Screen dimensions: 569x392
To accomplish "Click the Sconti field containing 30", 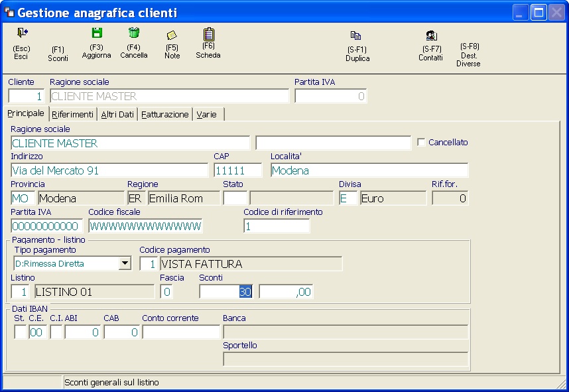I will [x=225, y=292].
